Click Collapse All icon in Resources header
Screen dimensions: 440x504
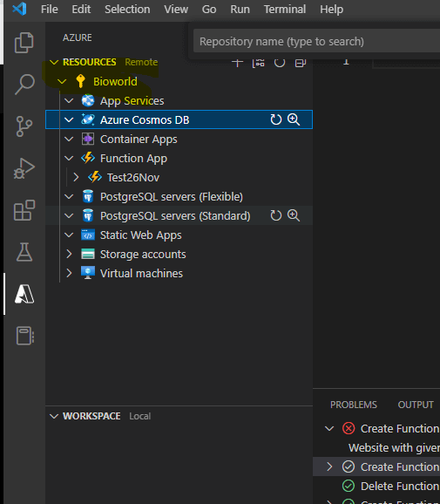pyautogui.click(x=301, y=63)
